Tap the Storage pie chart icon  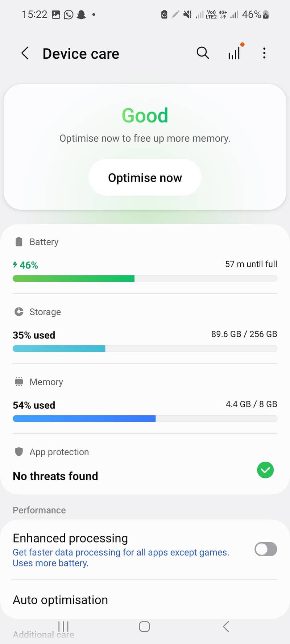(x=19, y=312)
